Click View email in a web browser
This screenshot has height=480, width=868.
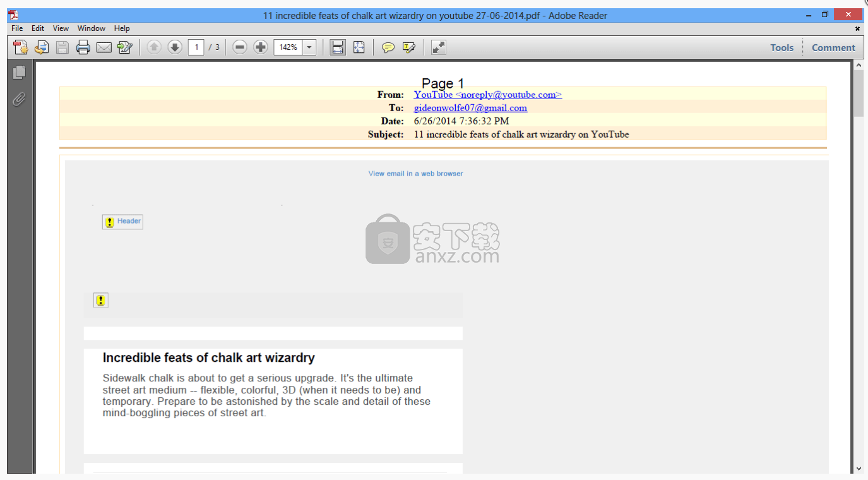click(x=415, y=174)
